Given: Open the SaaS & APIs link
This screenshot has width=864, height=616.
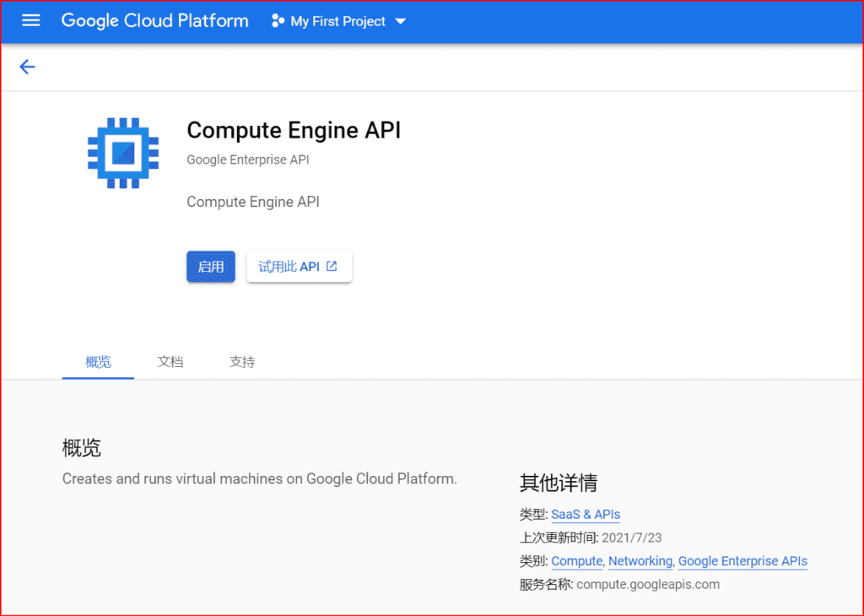Looking at the screenshot, I should 586,514.
